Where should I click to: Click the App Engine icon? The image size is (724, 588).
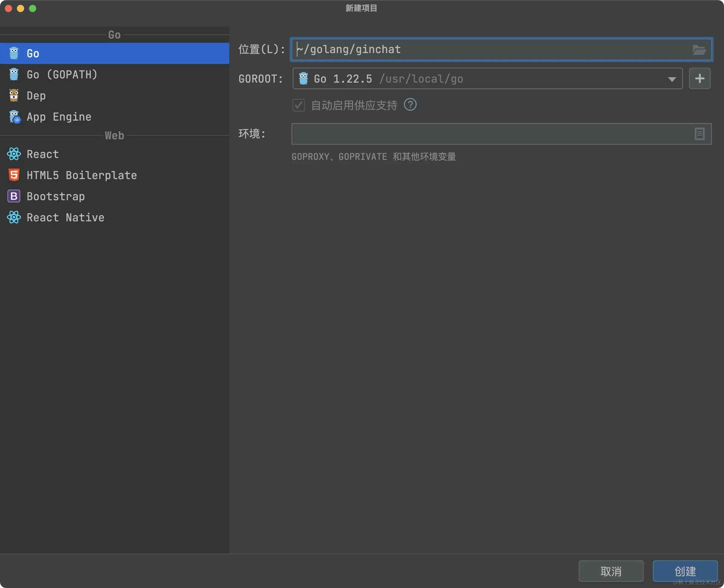[x=14, y=117]
